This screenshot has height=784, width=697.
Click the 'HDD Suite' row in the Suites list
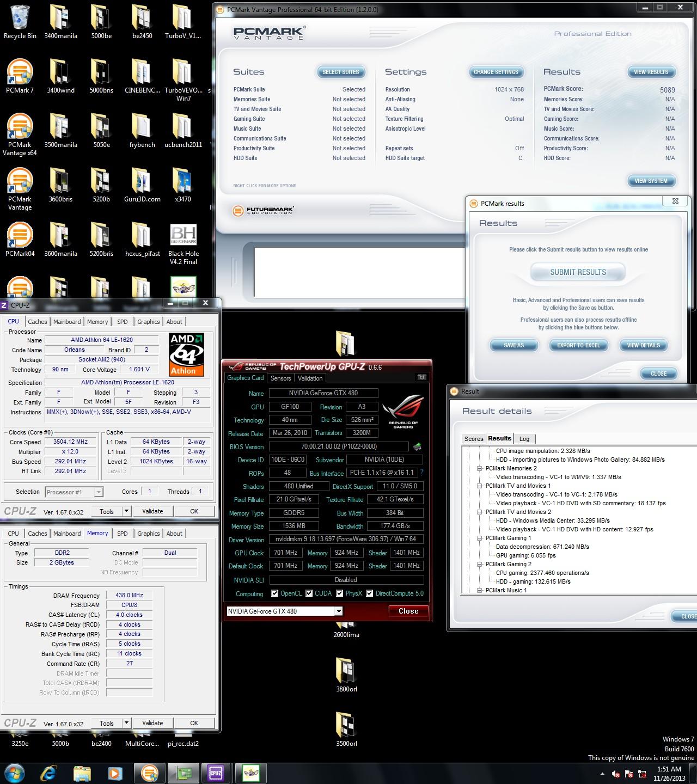[x=299, y=158]
